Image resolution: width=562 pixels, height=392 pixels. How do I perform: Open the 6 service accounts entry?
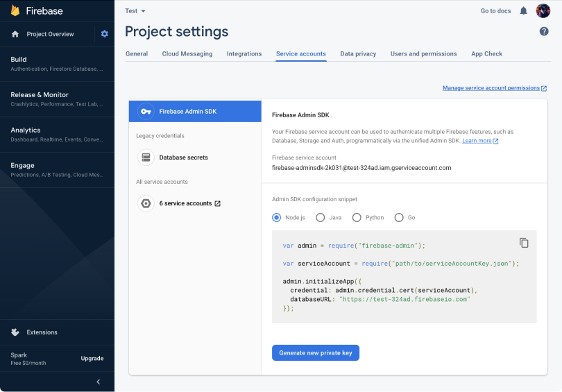click(x=195, y=203)
